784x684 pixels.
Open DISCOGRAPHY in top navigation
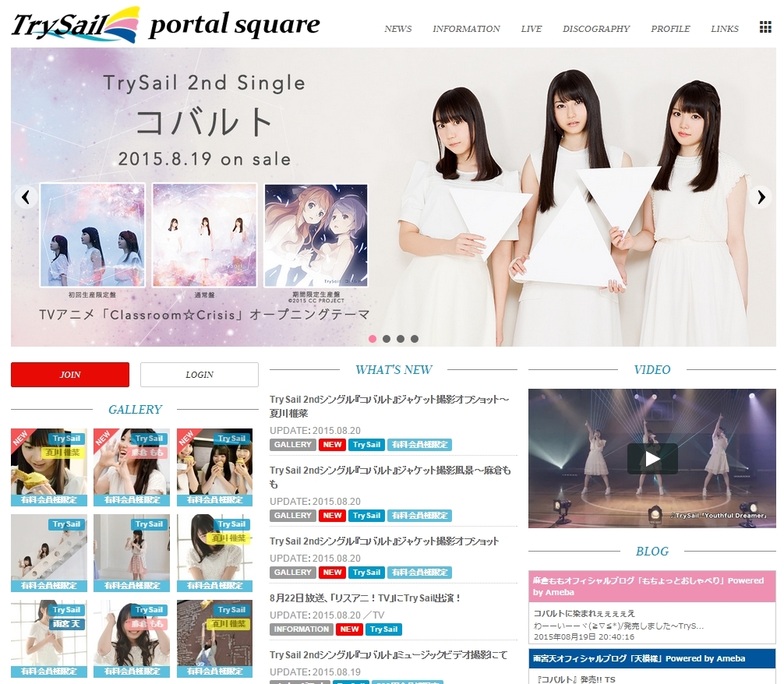(x=596, y=29)
